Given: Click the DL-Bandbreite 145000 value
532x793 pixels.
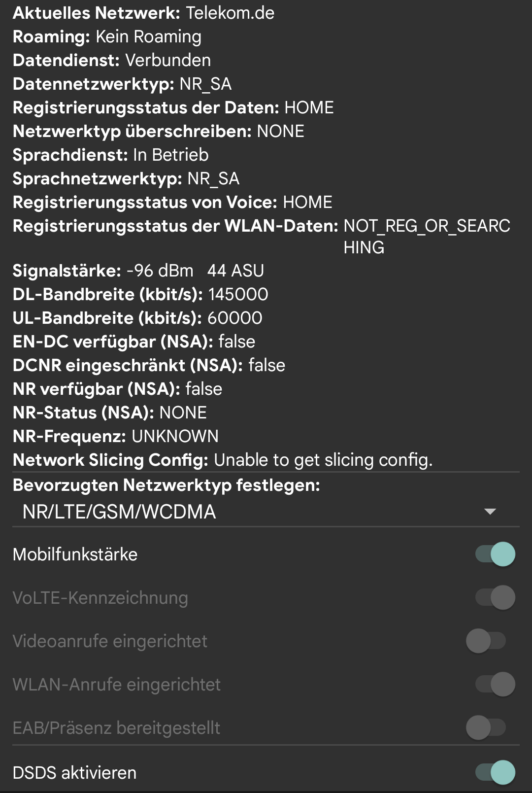Looking at the screenshot, I should pyautogui.click(x=140, y=294).
